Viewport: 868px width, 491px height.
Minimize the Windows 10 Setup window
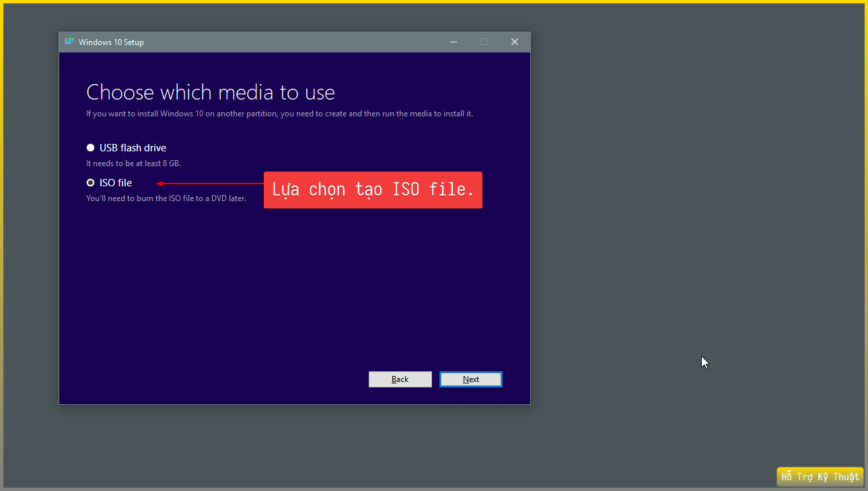pos(454,42)
